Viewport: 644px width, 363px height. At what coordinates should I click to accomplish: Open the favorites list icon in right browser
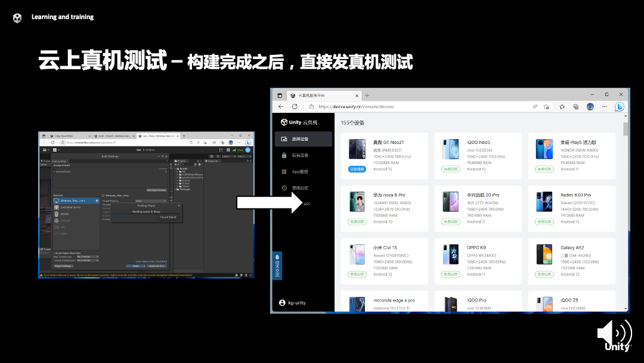pyautogui.click(x=562, y=106)
